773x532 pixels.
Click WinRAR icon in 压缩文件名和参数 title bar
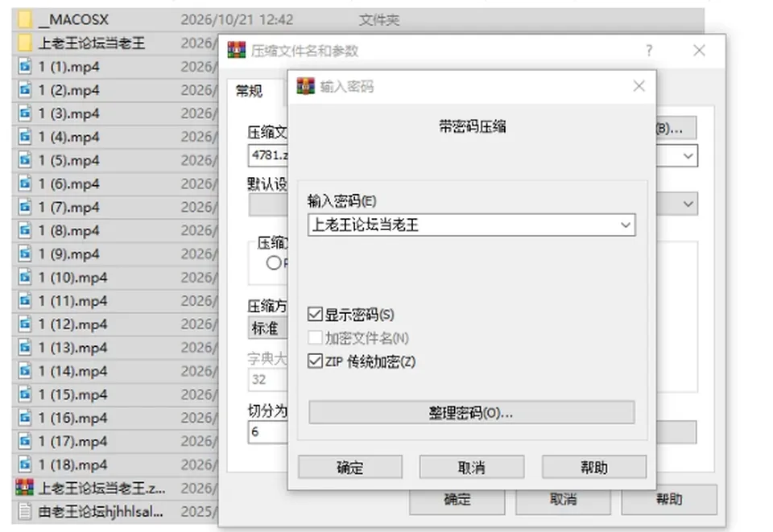coord(237,50)
